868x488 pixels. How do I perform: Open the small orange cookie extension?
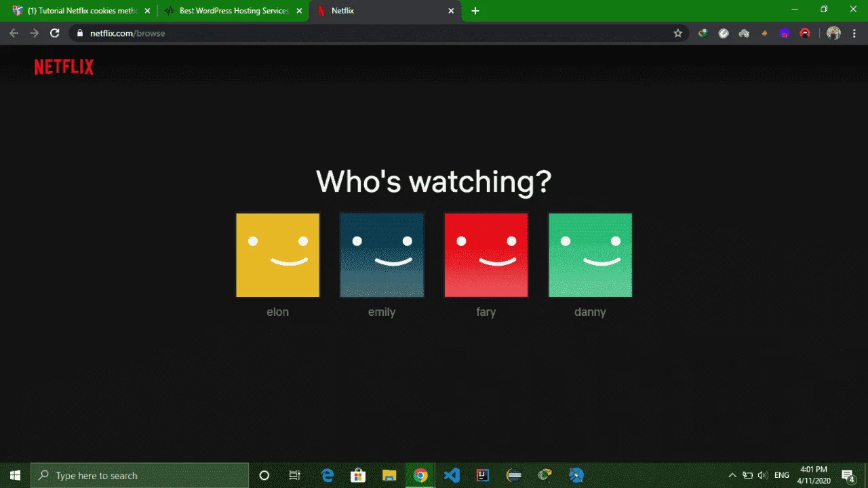[764, 33]
